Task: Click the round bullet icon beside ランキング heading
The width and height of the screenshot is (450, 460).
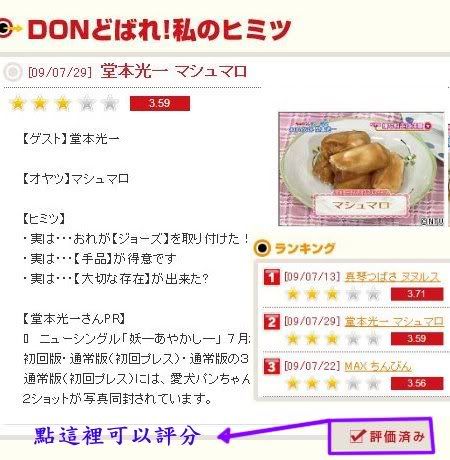Action: pos(262,248)
